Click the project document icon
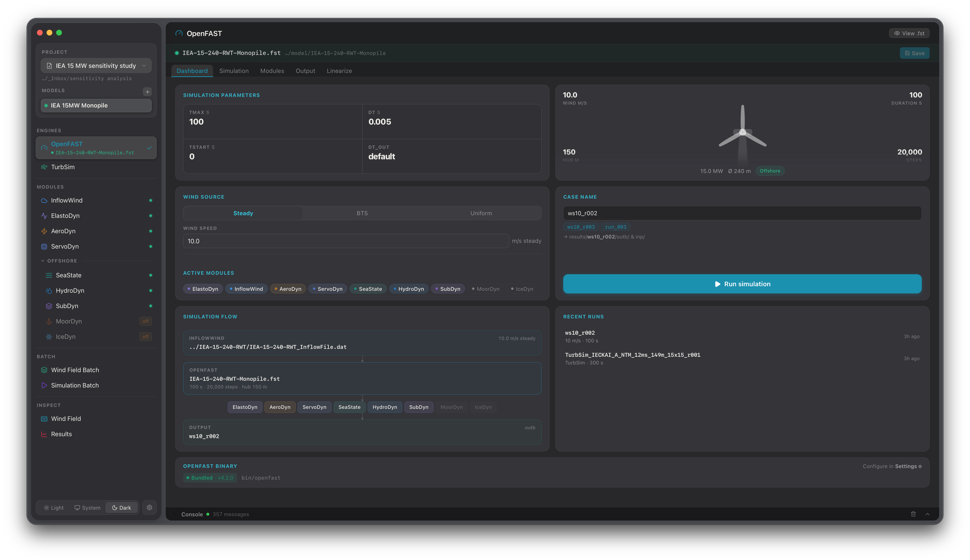 point(49,66)
